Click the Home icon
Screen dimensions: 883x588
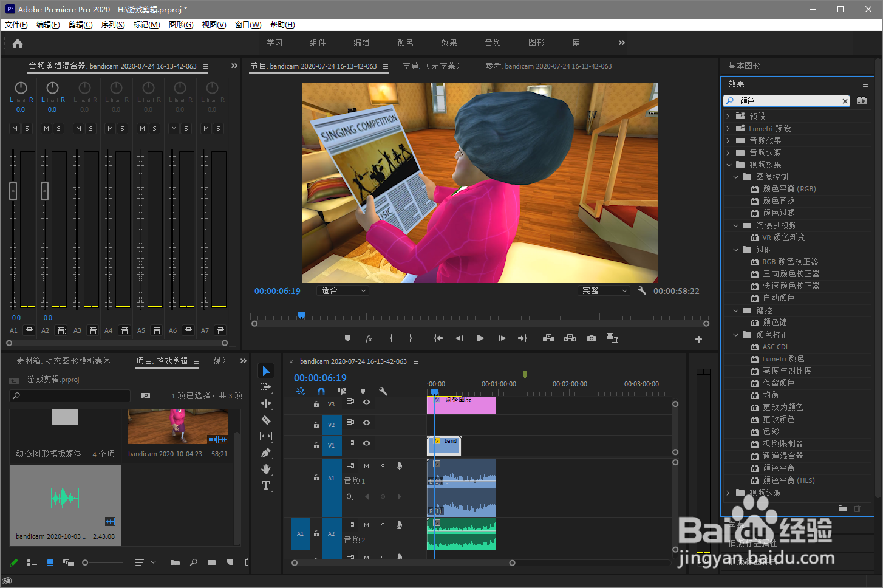(18, 43)
